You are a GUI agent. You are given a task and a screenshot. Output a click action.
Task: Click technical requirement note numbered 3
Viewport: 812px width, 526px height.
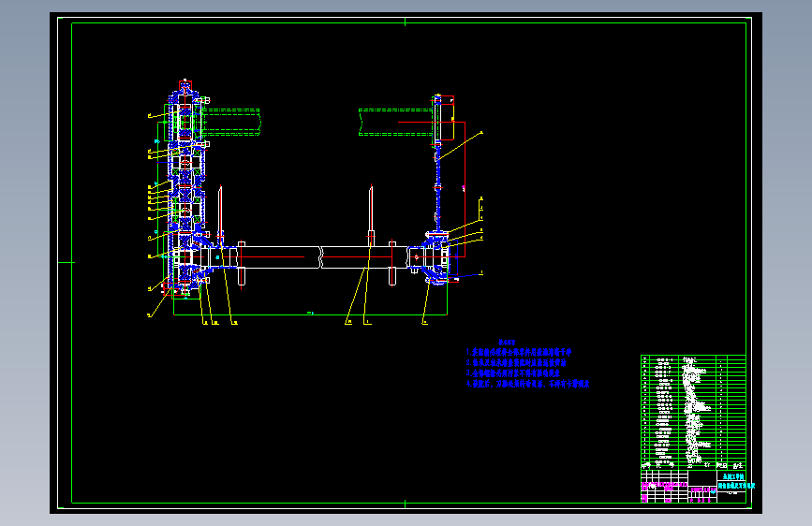(512, 373)
